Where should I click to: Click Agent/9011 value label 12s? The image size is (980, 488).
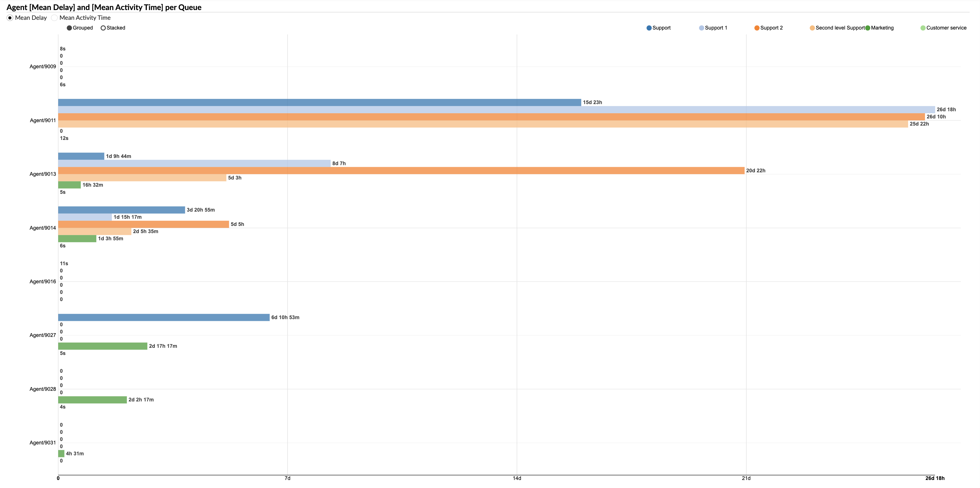tap(64, 138)
